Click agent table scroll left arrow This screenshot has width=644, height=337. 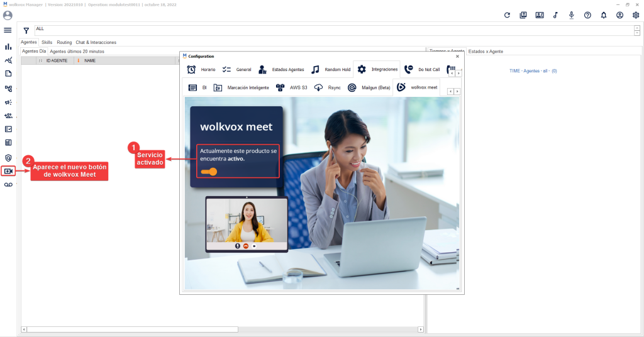click(x=24, y=329)
